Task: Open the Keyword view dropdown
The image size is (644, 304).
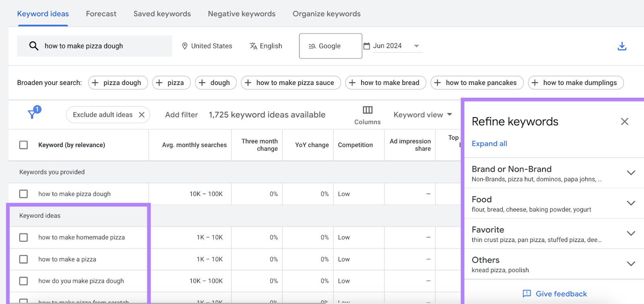Action: [x=423, y=115]
